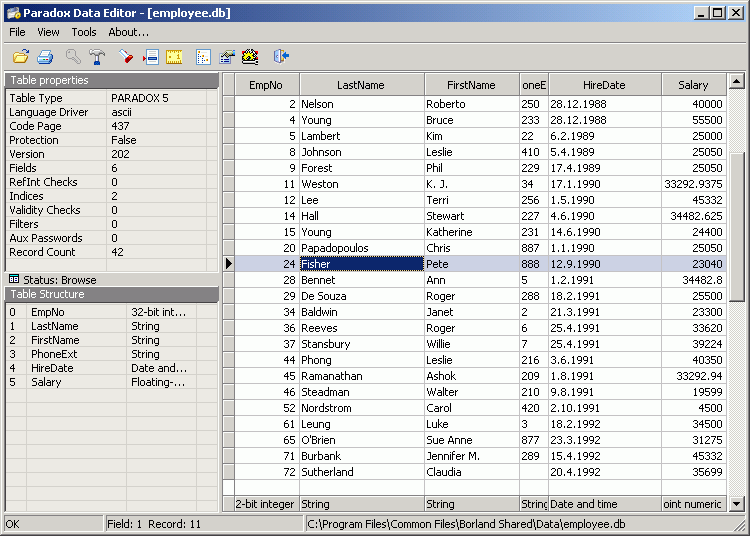
Task: Select the Ramanathan cell
Action: (362, 376)
